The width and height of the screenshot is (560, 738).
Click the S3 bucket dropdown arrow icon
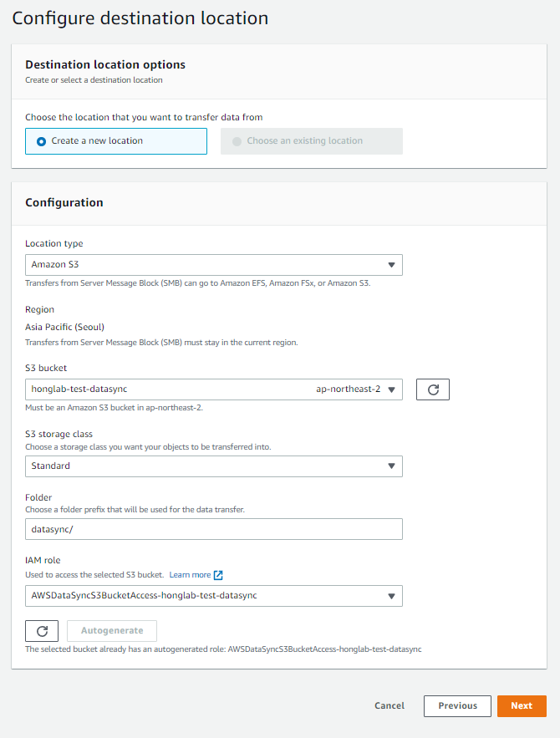pyautogui.click(x=391, y=389)
